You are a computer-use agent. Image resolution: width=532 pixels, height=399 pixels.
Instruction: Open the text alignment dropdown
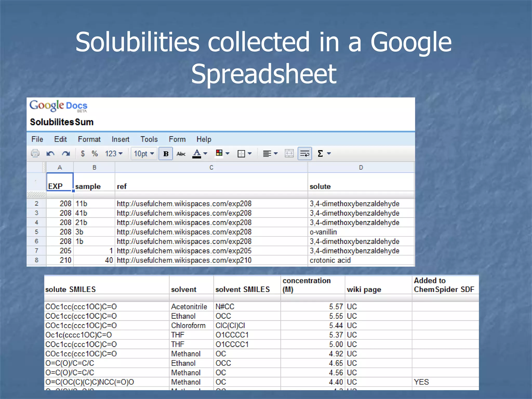coord(270,154)
